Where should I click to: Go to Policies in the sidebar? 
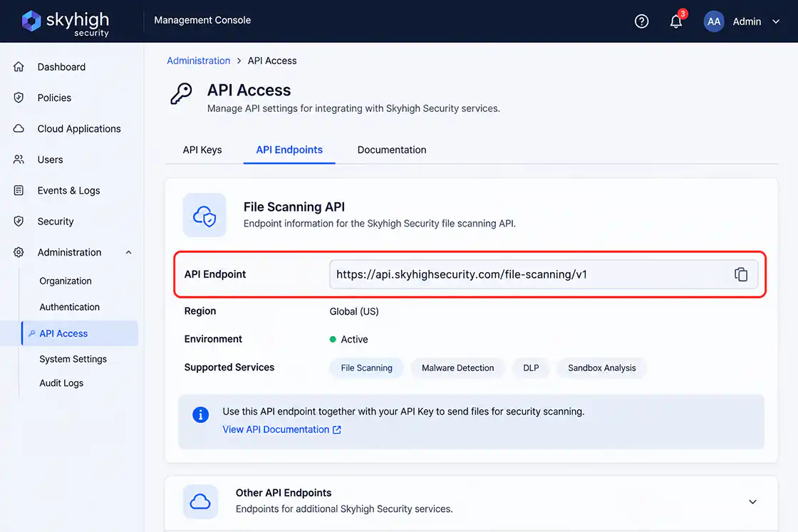point(54,98)
